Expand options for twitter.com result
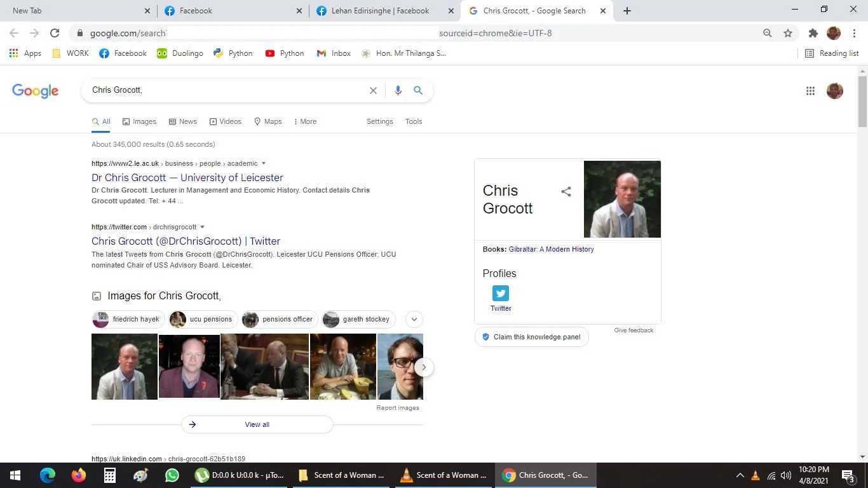The width and height of the screenshot is (868, 488). (x=203, y=227)
